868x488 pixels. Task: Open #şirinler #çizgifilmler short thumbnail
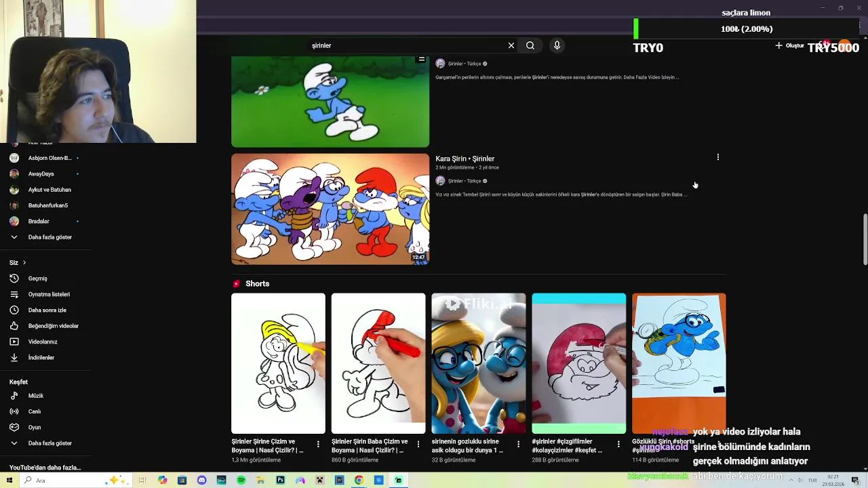(578, 363)
